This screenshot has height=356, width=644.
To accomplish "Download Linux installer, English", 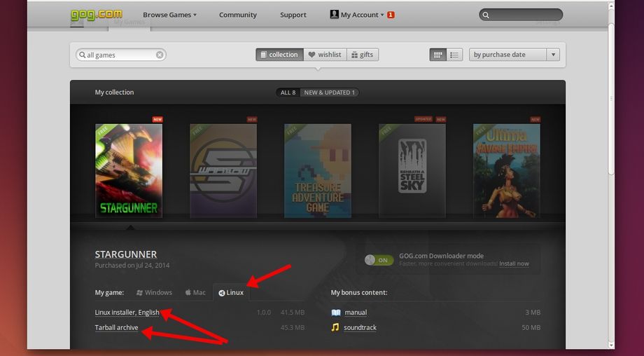I will click(127, 313).
